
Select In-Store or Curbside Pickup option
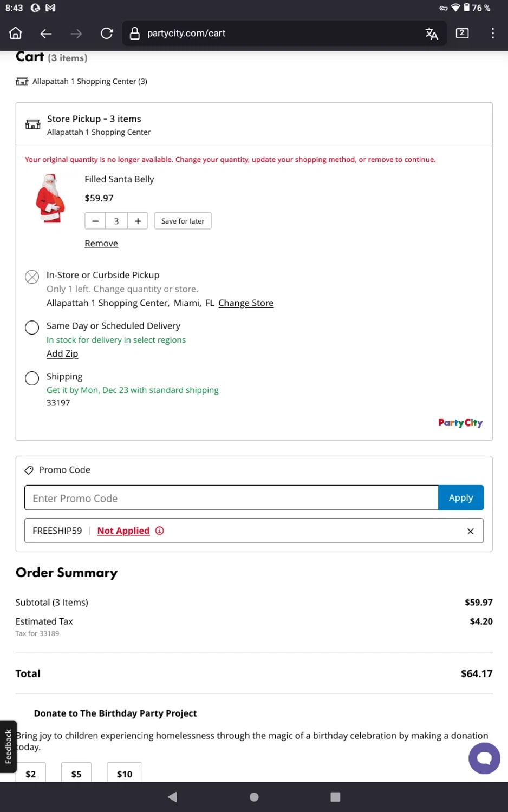32,277
